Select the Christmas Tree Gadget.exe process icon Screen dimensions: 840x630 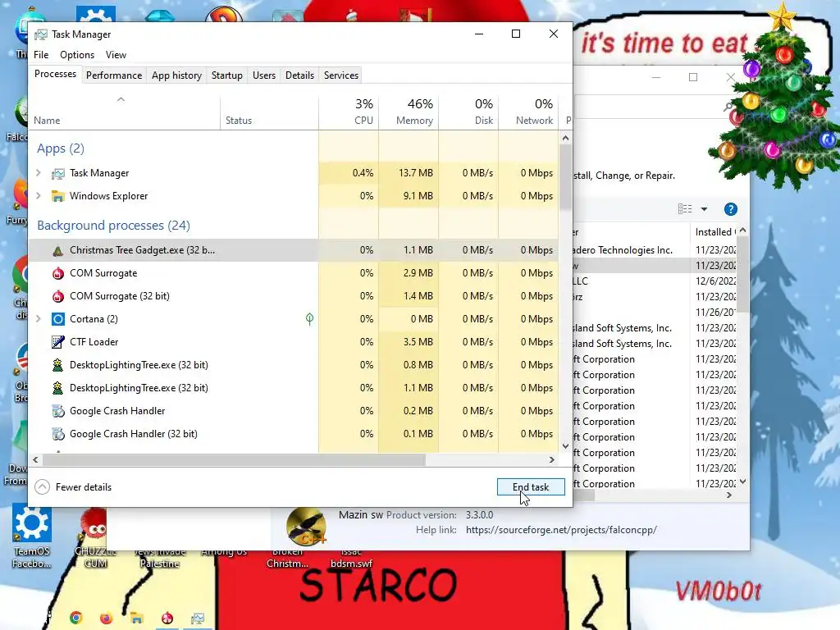click(x=58, y=250)
